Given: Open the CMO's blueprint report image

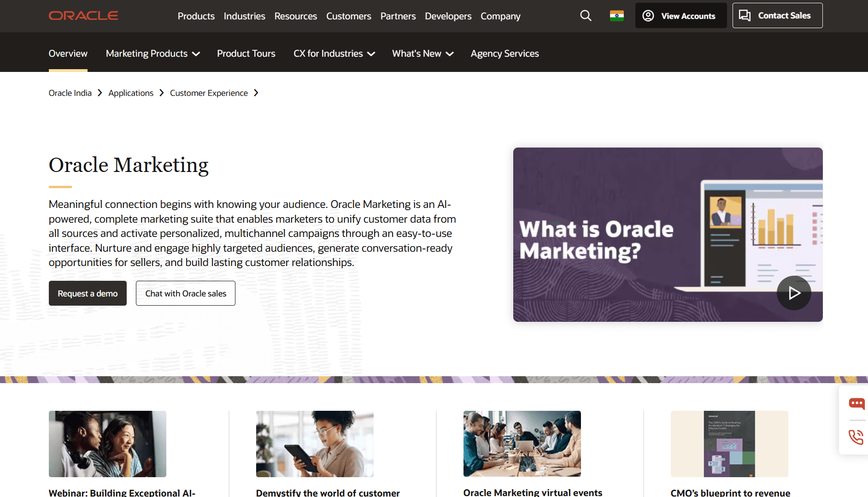Looking at the screenshot, I should (729, 444).
